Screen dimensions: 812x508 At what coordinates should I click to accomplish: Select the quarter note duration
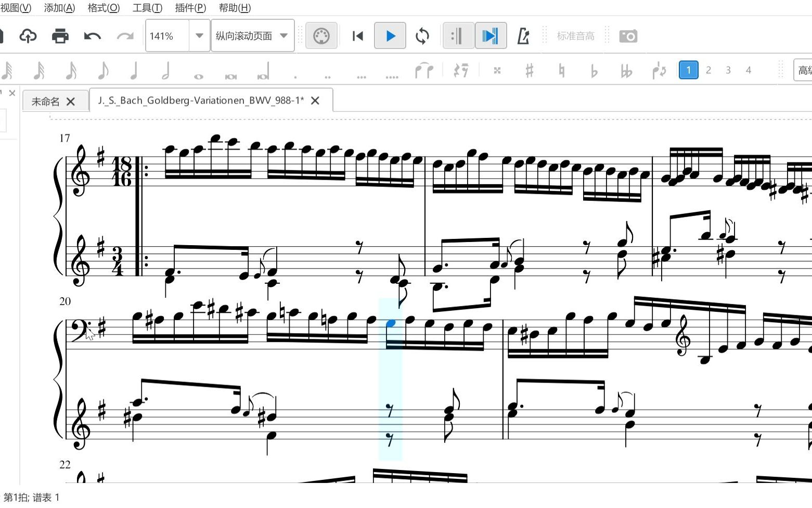134,70
